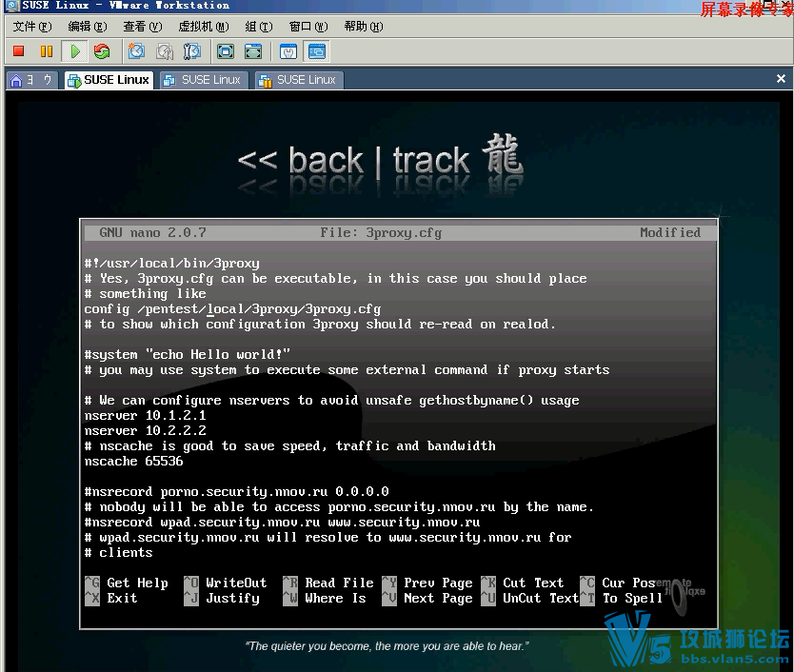Screen dimensions: 794x672
Task: Click the grayed Revert to snapshot icon
Action: coord(164,51)
